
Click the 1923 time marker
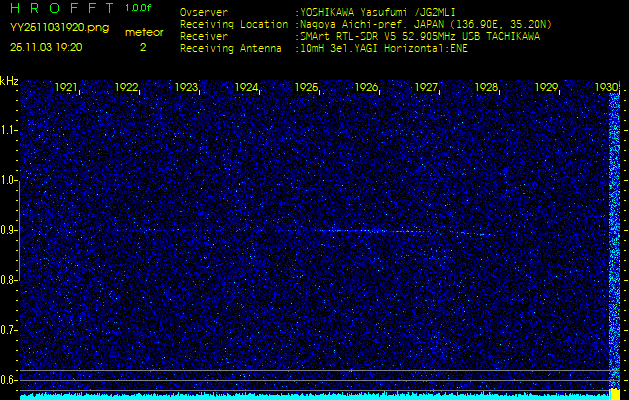pos(186,88)
